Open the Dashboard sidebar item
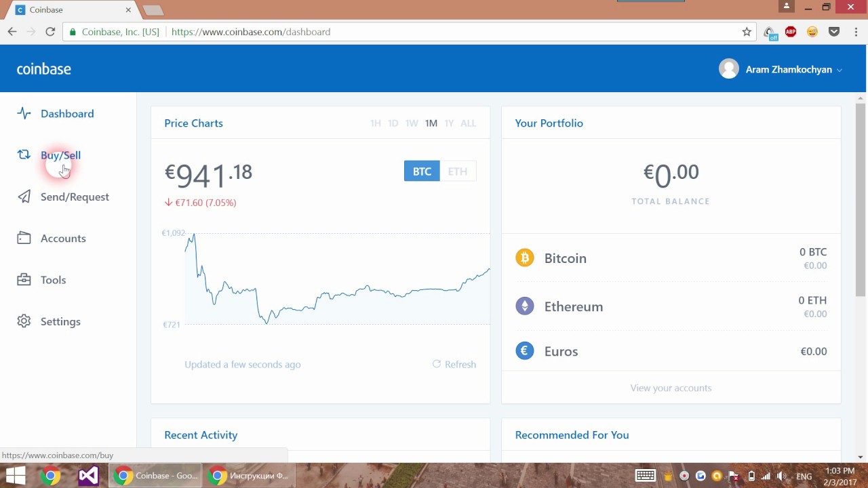 point(67,114)
